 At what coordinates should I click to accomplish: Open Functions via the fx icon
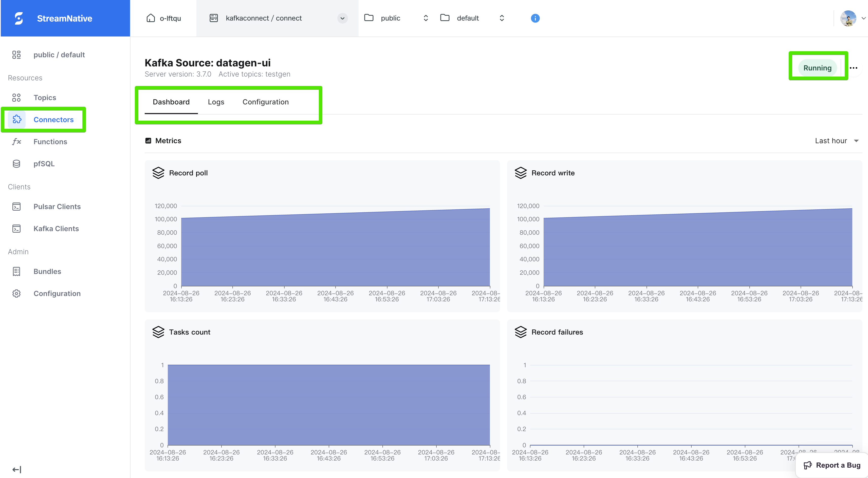16,142
